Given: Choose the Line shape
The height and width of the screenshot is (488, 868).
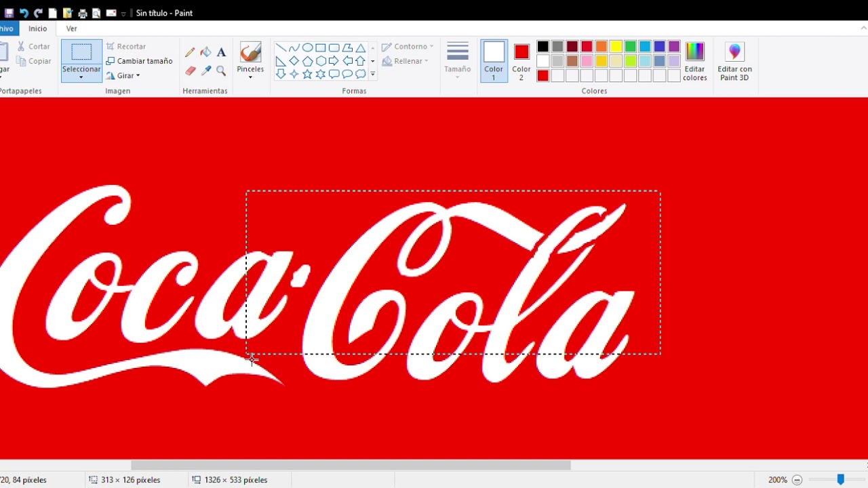Looking at the screenshot, I should pos(281,48).
